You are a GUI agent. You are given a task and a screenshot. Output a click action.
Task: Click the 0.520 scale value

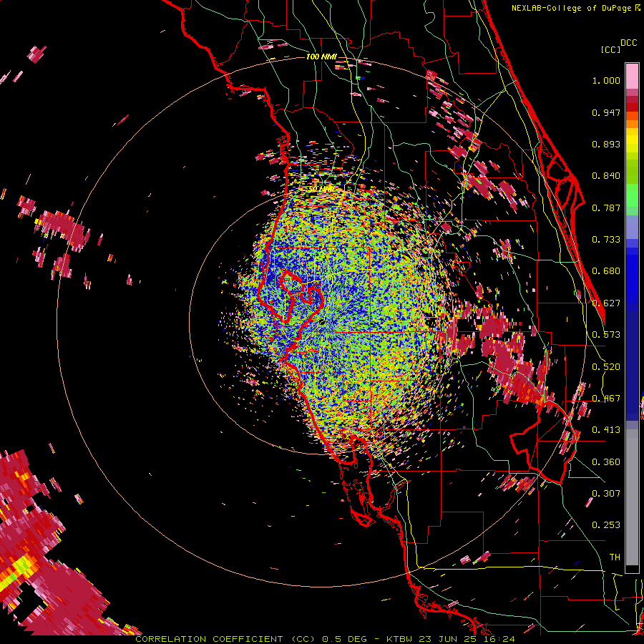click(x=606, y=367)
